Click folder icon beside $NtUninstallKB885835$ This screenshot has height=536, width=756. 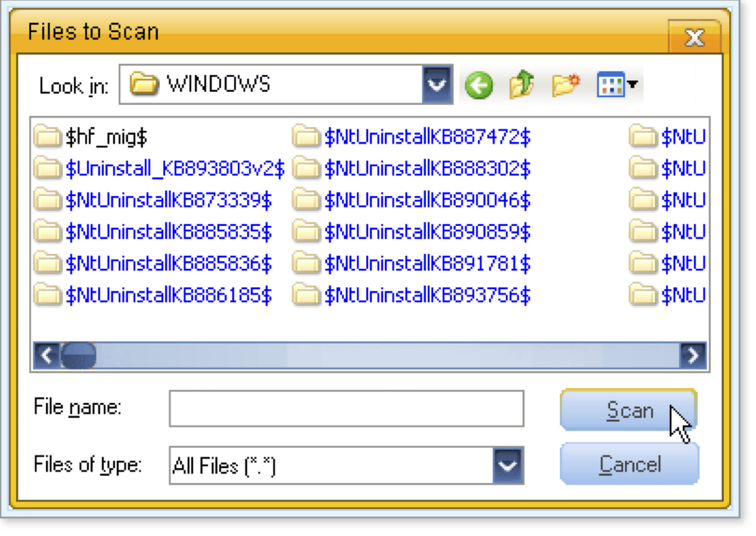click(x=48, y=232)
